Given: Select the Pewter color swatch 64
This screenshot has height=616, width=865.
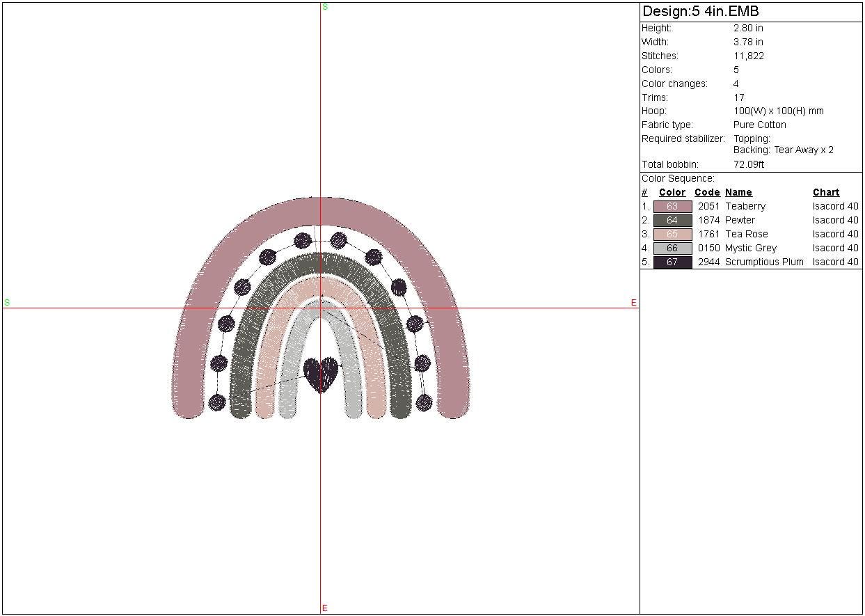Looking at the screenshot, I should click(x=672, y=221).
